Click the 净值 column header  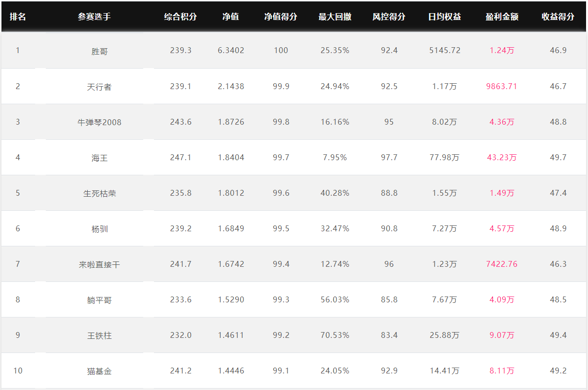point(231,17)
